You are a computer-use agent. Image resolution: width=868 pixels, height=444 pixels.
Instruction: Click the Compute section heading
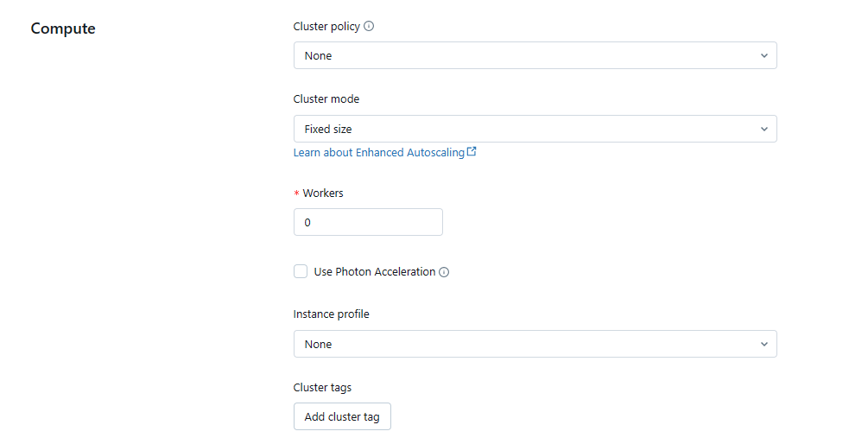click(63, 29)
